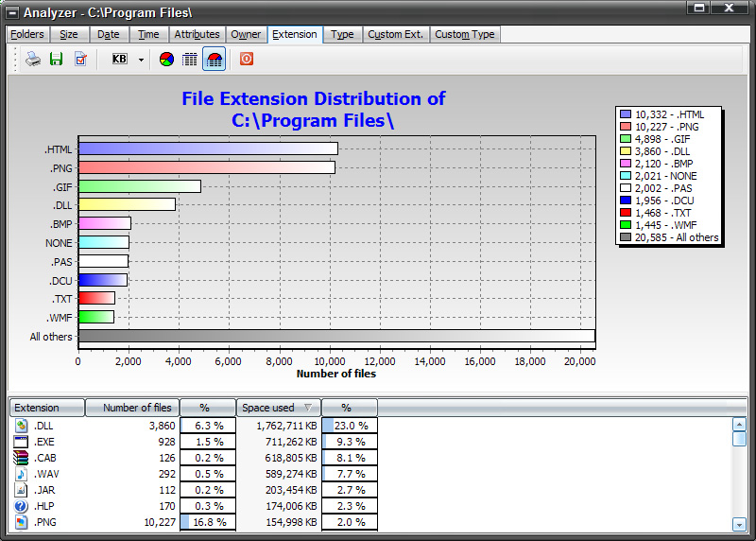Open the KB unit dropdown arrow
Viewport: 756px width, 541px height.
click(x=141, y=59)
